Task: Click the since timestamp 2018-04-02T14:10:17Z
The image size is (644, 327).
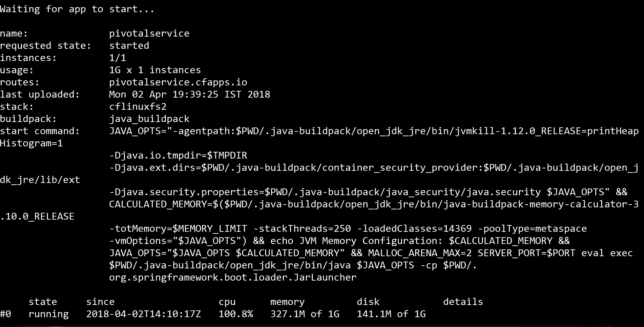Action: (x=143, y=314)
